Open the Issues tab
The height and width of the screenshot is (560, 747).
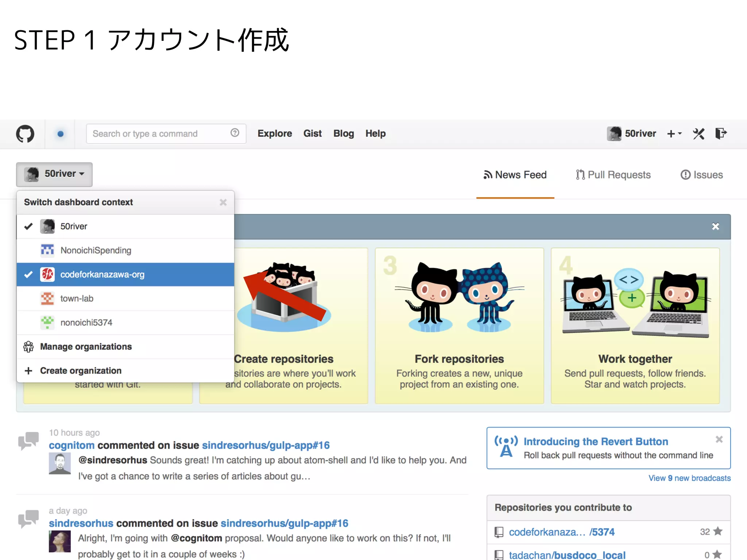coord(701,175)
